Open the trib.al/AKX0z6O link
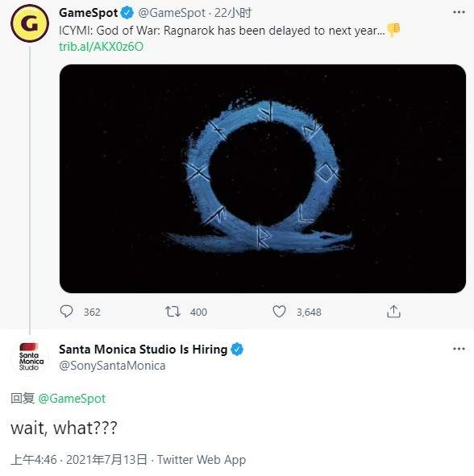This screenshot has width=474, height=476. tap(101, 47)
